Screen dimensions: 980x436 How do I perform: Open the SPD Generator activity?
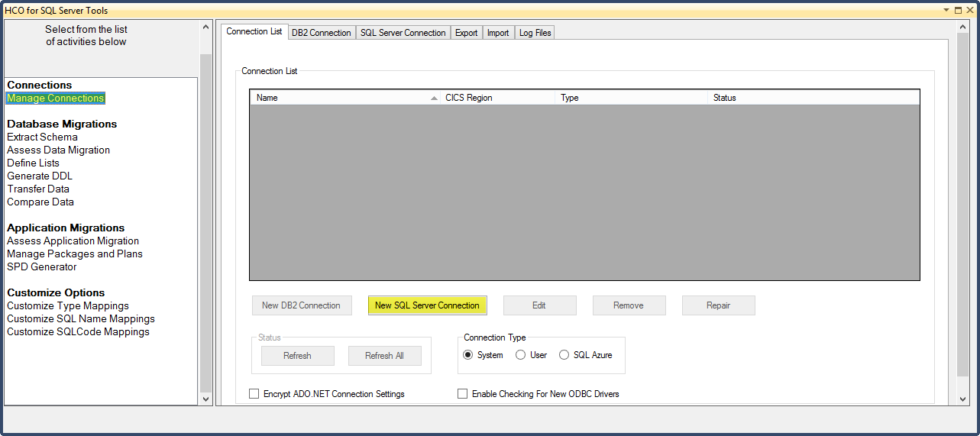(42, 267)
